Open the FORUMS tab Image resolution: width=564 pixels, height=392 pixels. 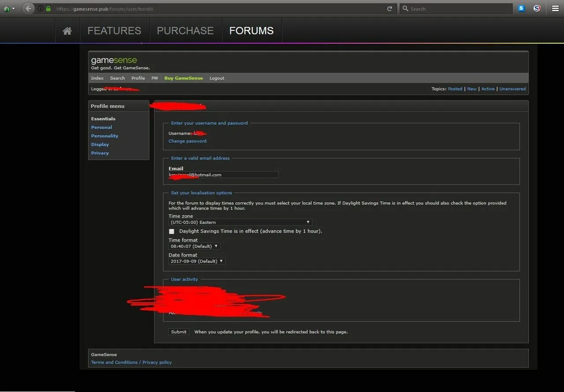pos(252,30)
